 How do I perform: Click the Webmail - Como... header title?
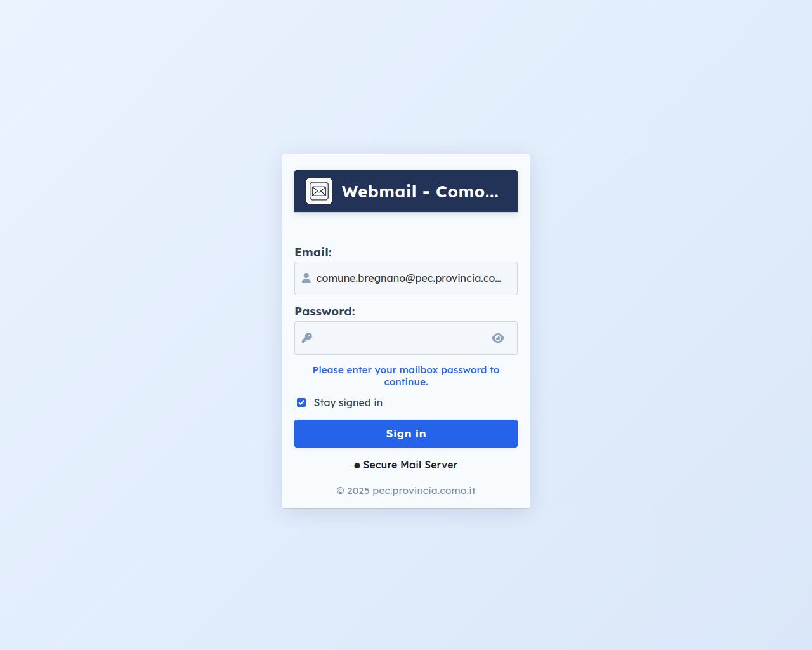pyautogui.click(x=420, y=192)
